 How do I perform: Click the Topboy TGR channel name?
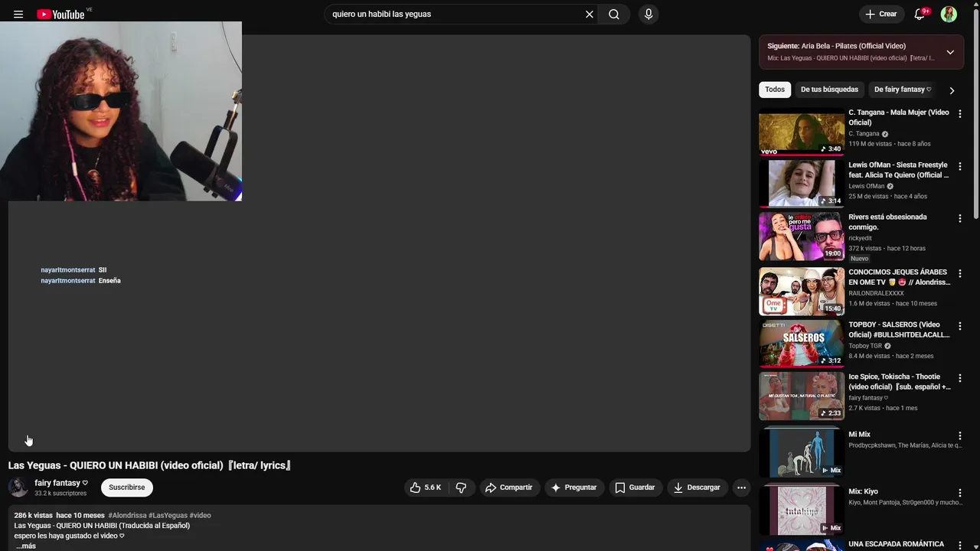click(865, 346)
